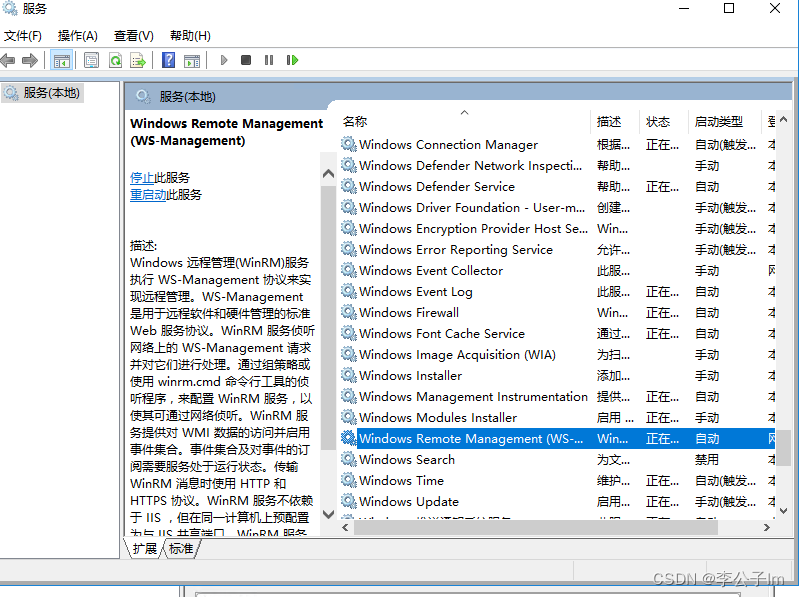
Task: Select Windows Image Acquisition (WIA) row
Action: [x=556, y=354]
